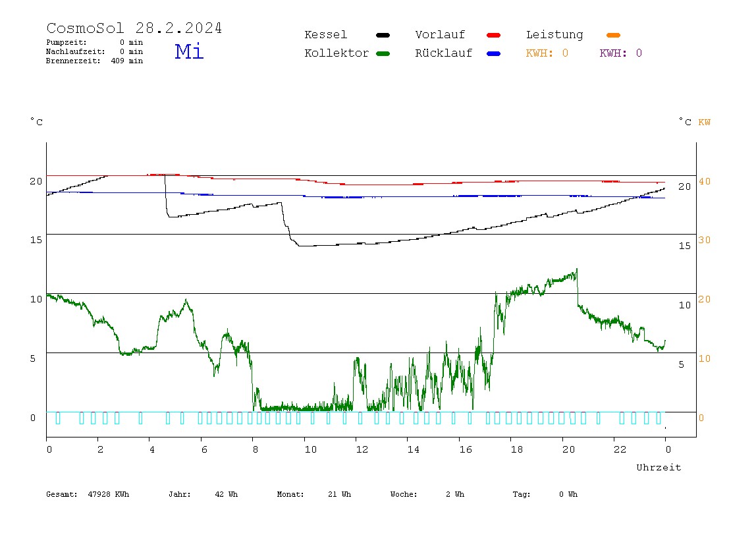Click the "°C" unit label above the left axis
The height and width of the screenshot is (535, 756).
(x=37, y=122)
